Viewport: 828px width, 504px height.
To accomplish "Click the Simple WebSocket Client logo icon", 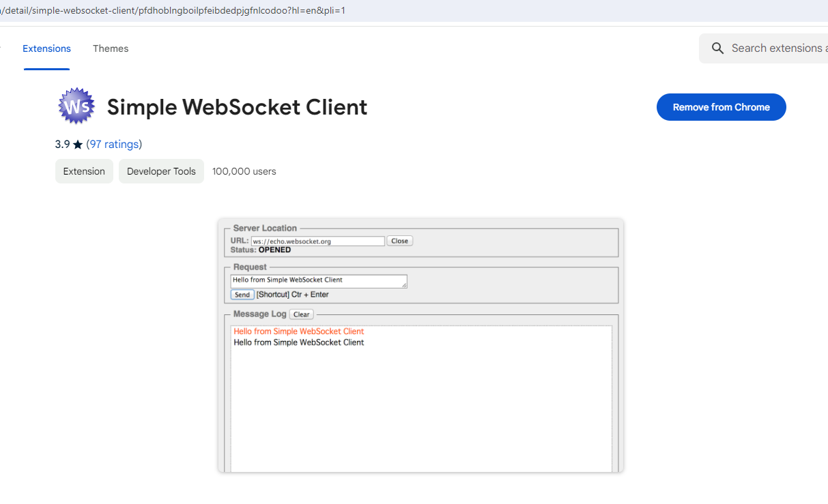I will 76,106.
